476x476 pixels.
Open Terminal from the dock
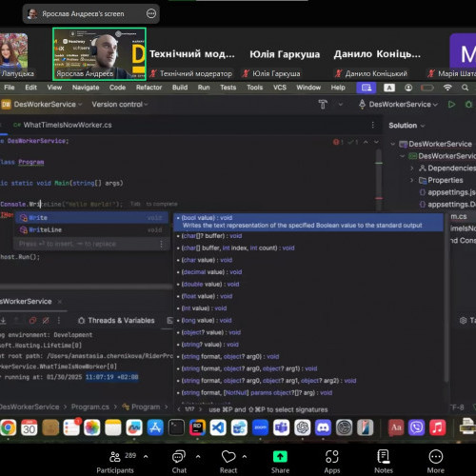pos(176,427)
